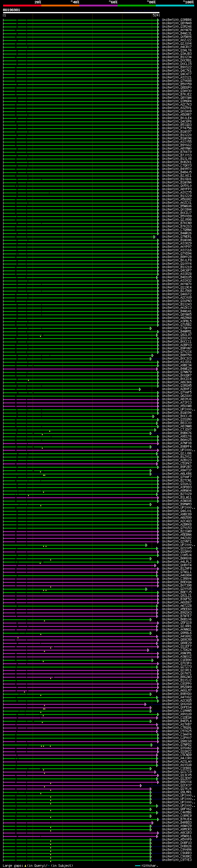The height and width of the screenshot is (868, 197).
Task: Click the 524 query length label
Action: (155, 15)
